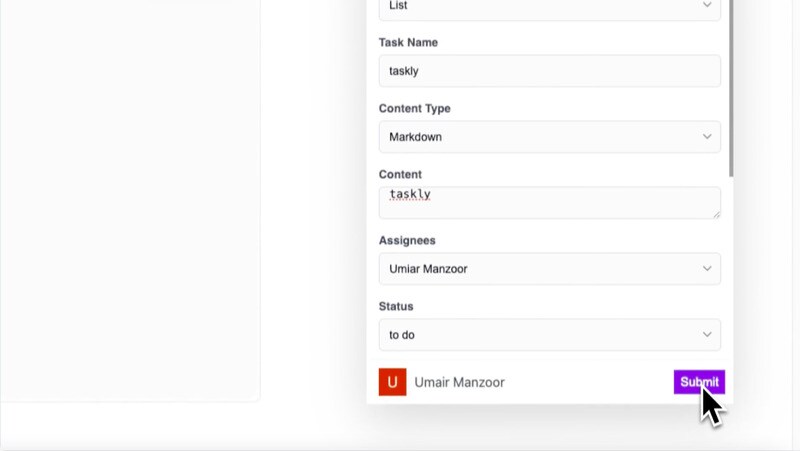Click the Content textarea resize handle

point(716,214)
